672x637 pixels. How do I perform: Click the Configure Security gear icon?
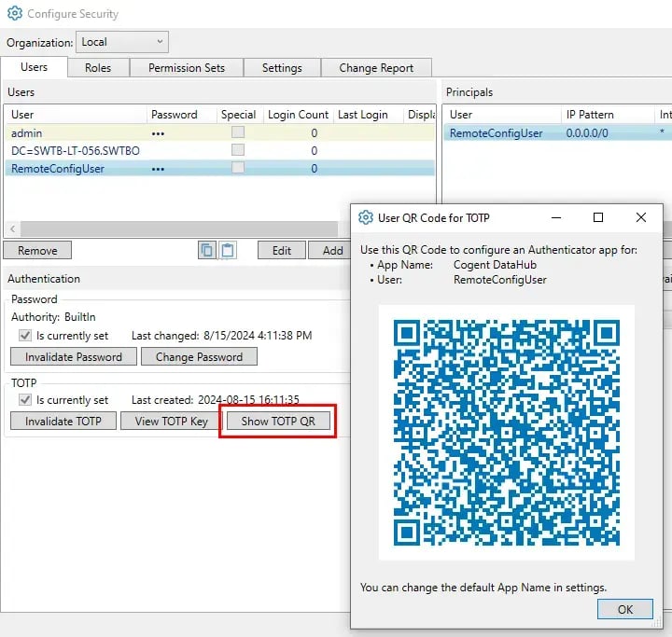coord(14,14)
